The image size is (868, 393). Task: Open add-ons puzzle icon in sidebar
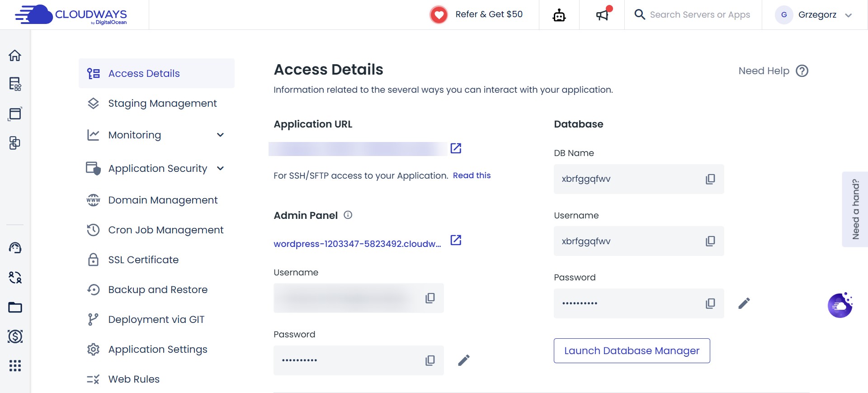tap(15, 143)
